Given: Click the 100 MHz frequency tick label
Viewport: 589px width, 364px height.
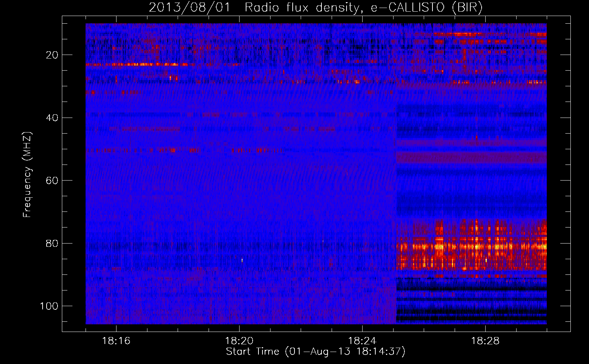Looking at the screenshot, I should tap(49, 306).
